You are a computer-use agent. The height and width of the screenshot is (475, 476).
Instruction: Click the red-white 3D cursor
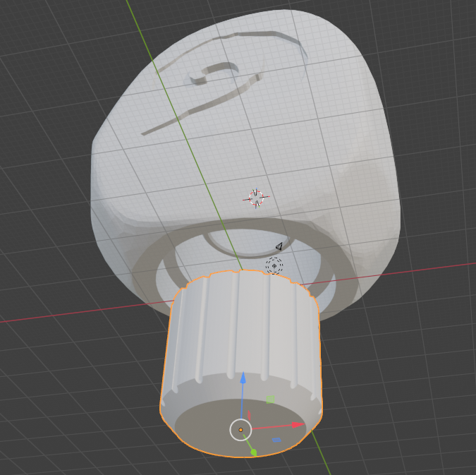(x=256, y=198)
